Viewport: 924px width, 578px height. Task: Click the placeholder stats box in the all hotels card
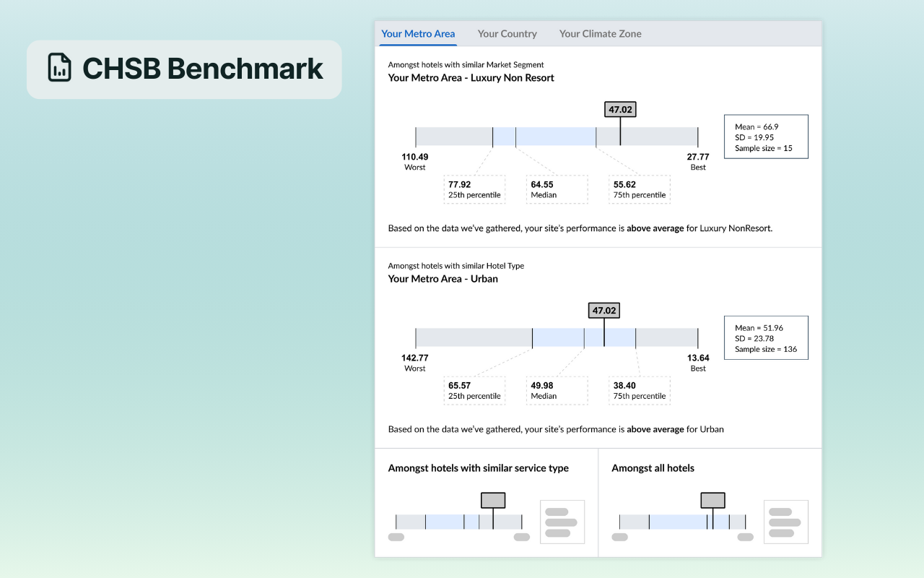point(786,522)
